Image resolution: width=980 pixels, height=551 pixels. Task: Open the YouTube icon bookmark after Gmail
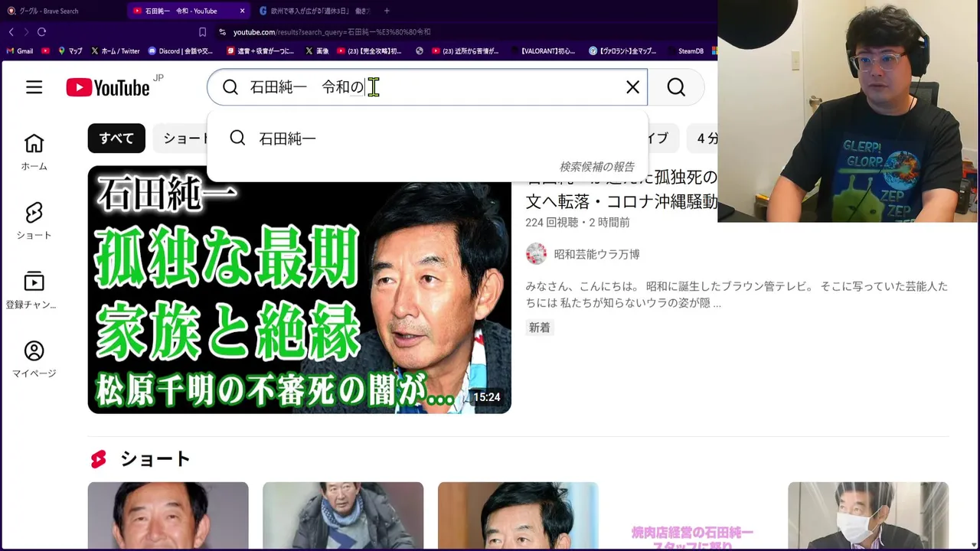(46, 51)
